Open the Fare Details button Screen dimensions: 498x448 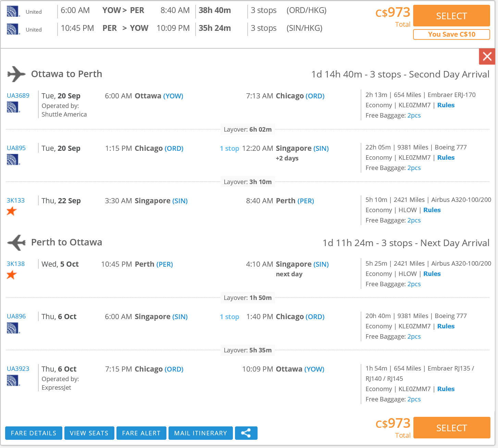34,433
